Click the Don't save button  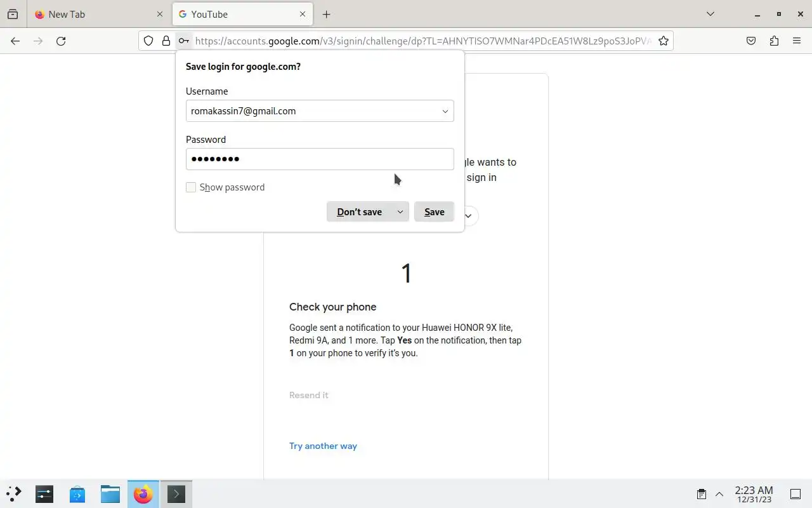(x=359, y=212)
